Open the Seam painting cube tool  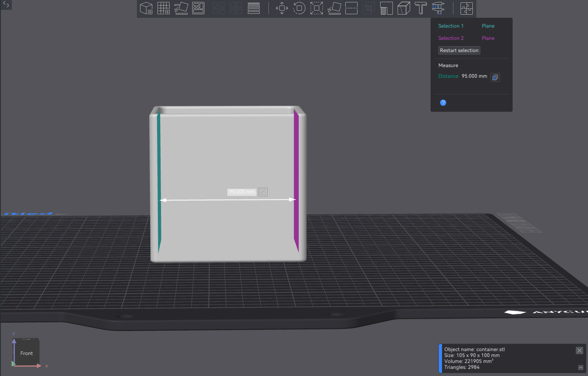click(404, 8)
